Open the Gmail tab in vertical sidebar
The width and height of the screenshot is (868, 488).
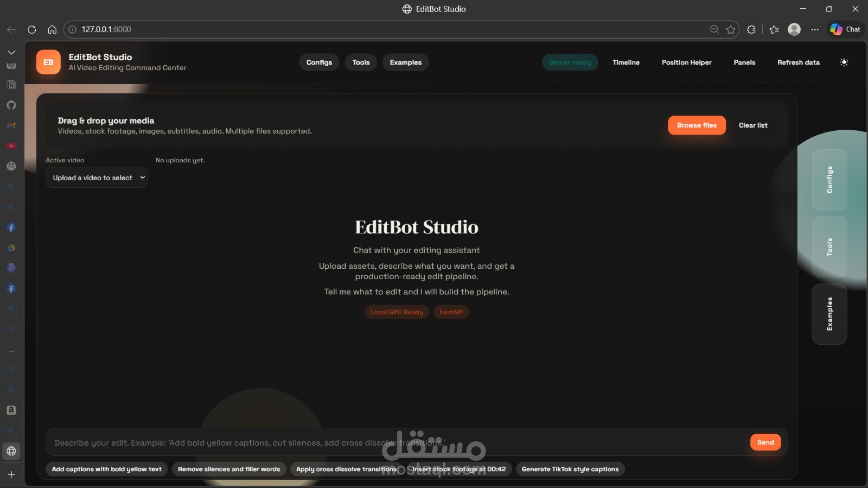[x=11, y=125]
